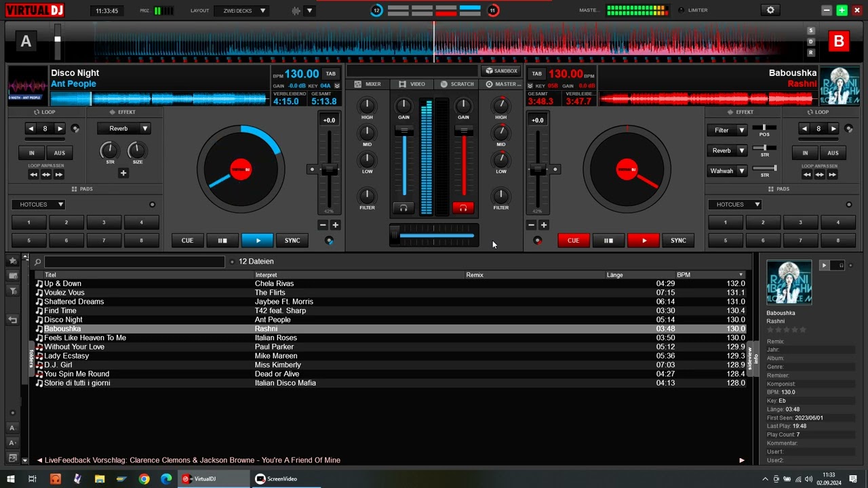Open Windows Start menu

click(x=10, y=479)
